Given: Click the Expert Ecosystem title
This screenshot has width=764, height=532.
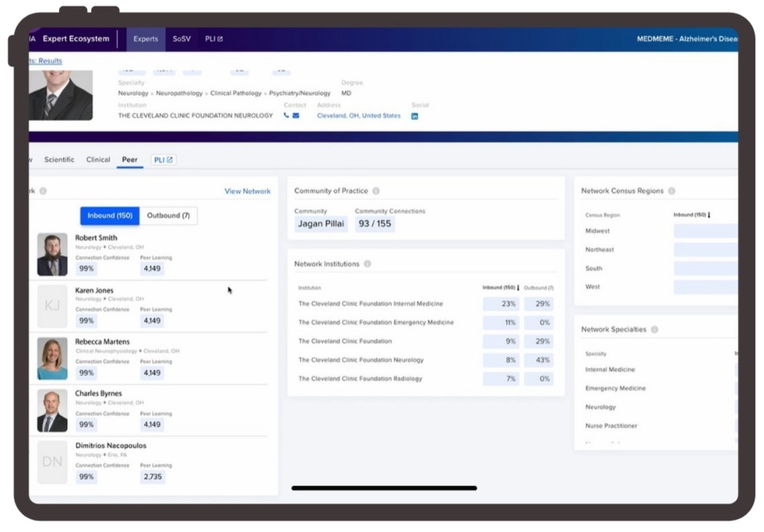Looking at the screenshot, I should (76, 39).
